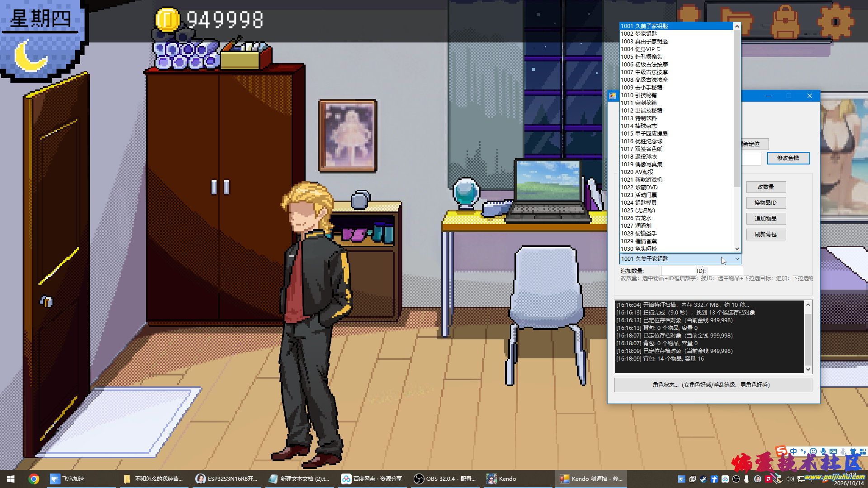
Task: Click the Sogou S logo on IME bar
Action: click(781, 451)
